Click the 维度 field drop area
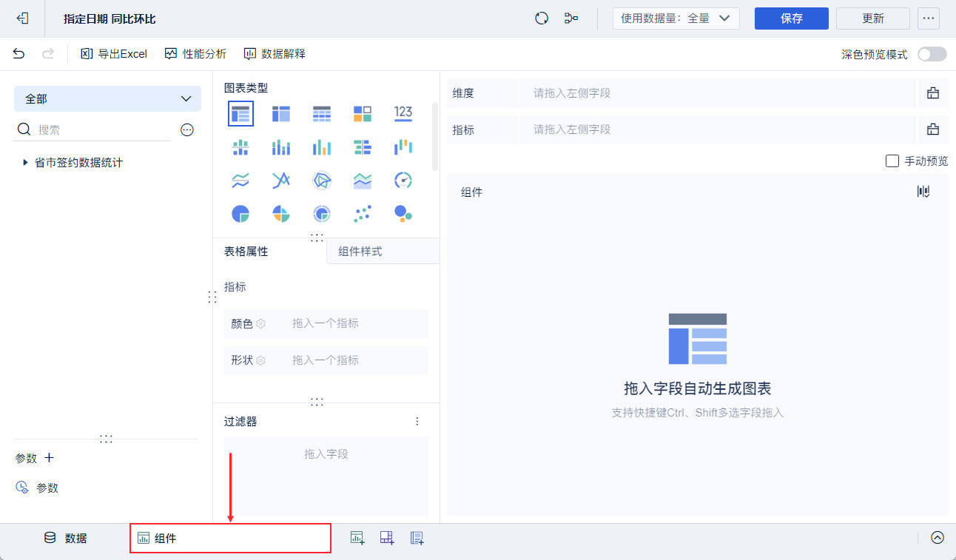This screenshot has width=956, height=560. coord(718,93)
